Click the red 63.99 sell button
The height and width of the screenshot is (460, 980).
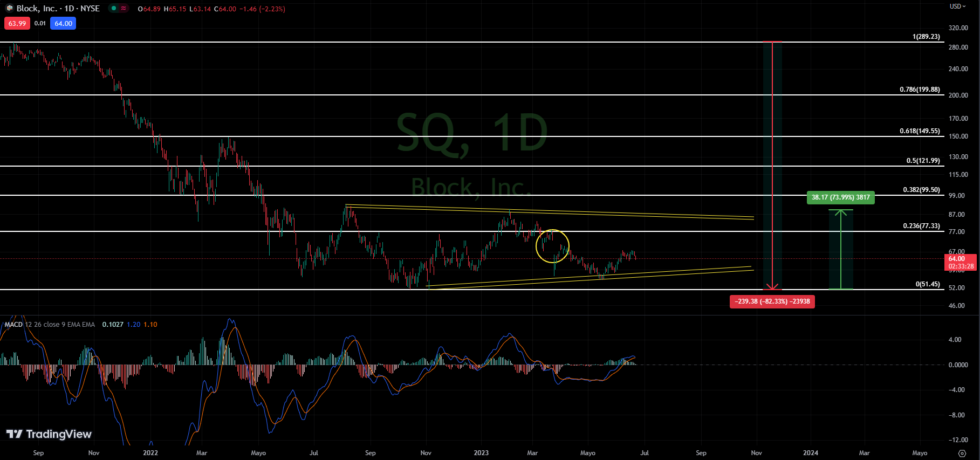tap(17, 24)
